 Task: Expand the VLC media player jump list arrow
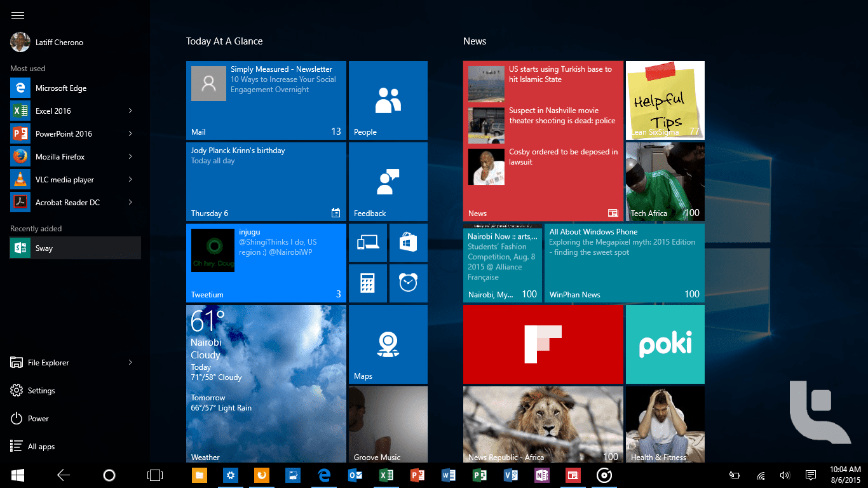(130, 180)
